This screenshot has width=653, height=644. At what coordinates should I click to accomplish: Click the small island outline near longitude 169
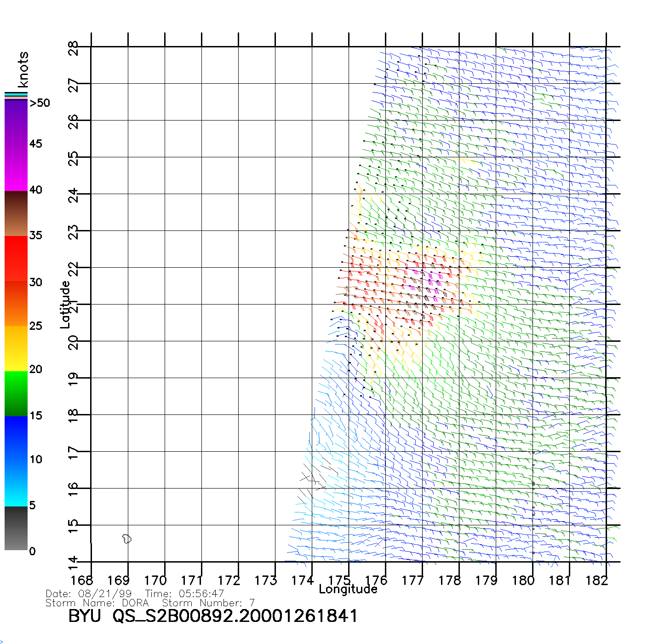(x=127, y=538)
